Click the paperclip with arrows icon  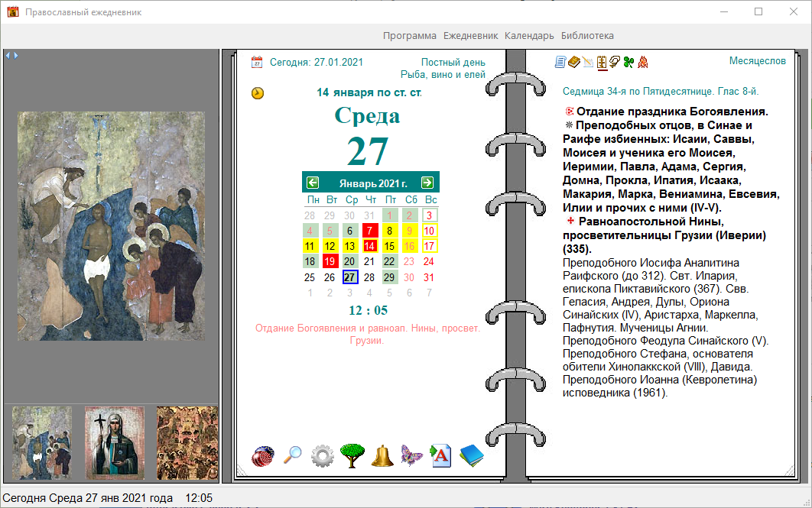615,62
